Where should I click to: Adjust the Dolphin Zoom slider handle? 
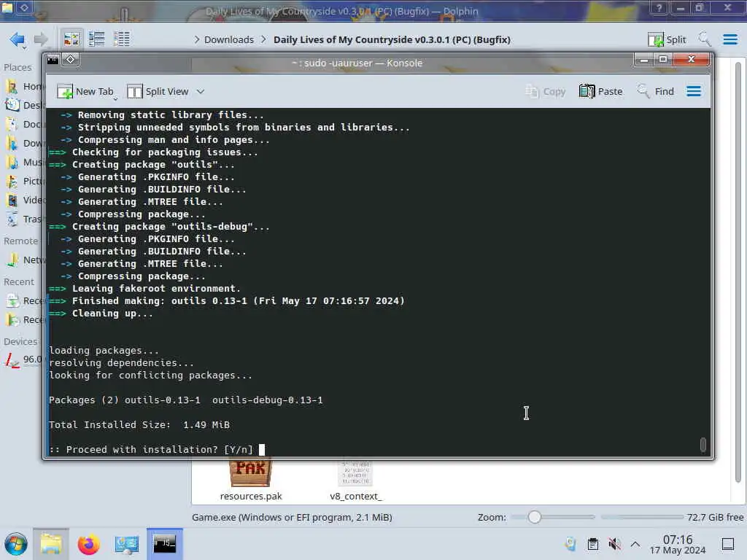(x=535, y=517)
